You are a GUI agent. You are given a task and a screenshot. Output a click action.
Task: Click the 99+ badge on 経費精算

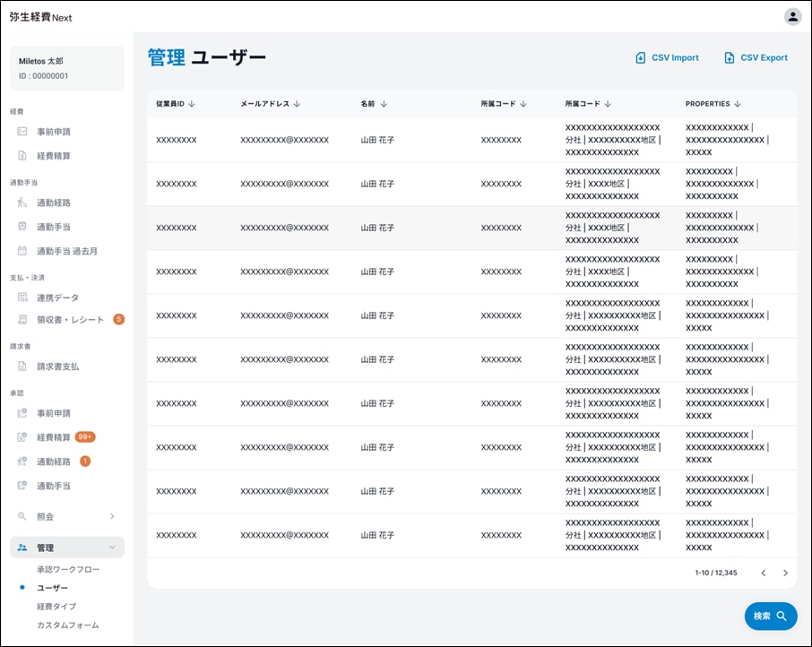tap(85, 436)
